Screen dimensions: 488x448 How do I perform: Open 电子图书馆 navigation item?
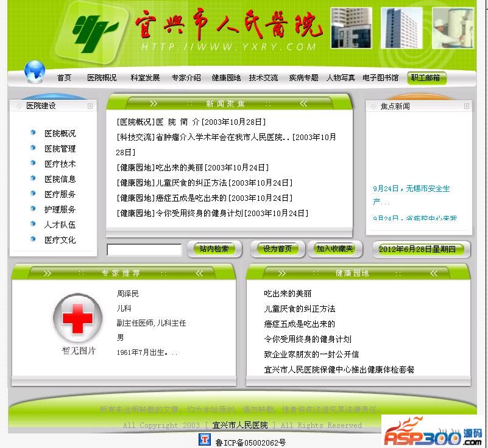click(380, 78)
